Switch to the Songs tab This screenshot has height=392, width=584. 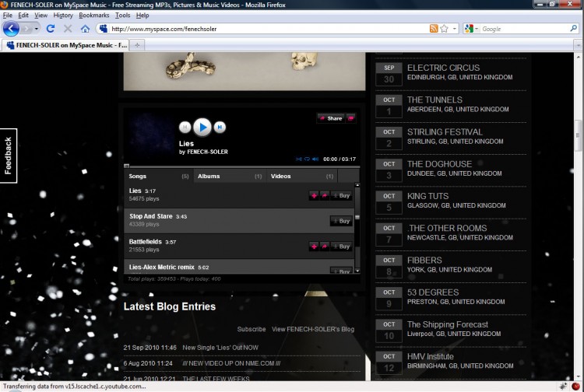pos(159,177)
